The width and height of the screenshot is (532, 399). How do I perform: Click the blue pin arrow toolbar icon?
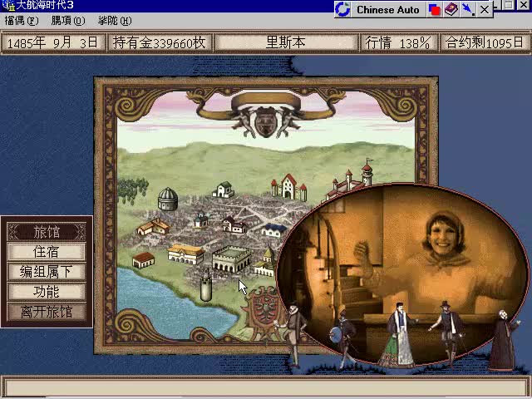[x=468, y=9]
